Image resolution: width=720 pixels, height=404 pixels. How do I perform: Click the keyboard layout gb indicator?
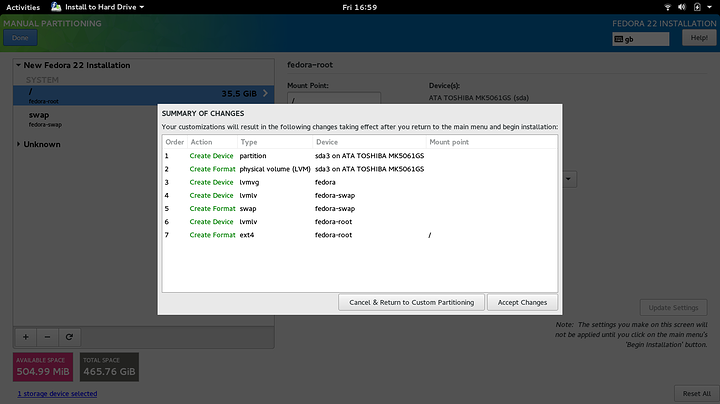click(x=640, y=39)
